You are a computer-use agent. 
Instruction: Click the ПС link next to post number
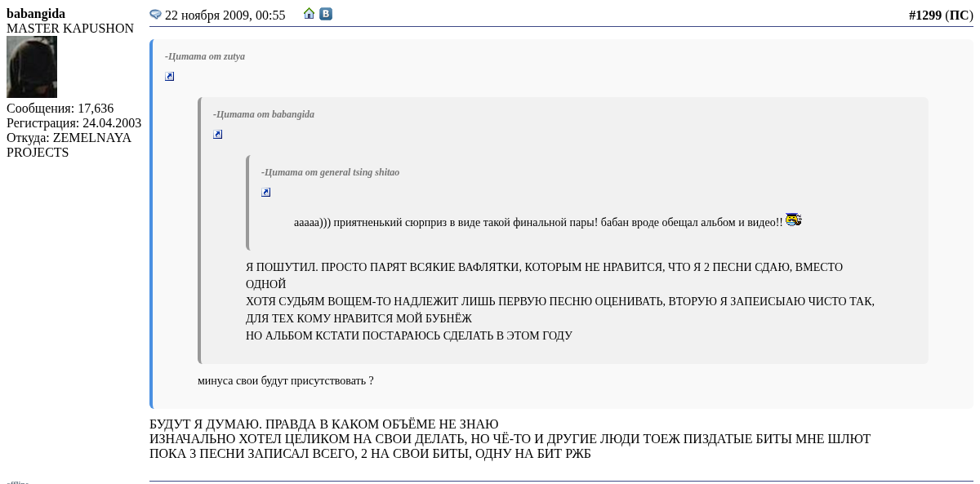[959, 16]
